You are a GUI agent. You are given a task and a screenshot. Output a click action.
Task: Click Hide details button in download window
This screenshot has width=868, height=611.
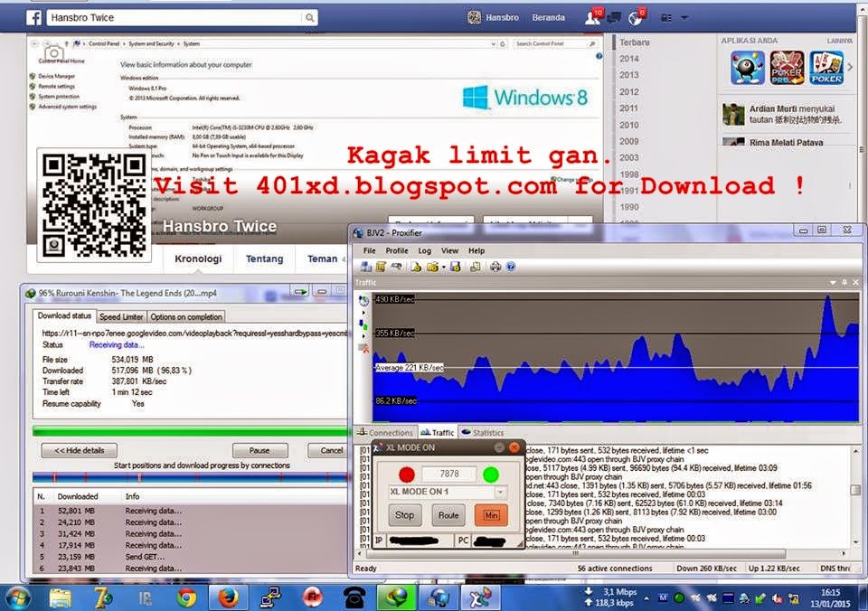[80, 450]
